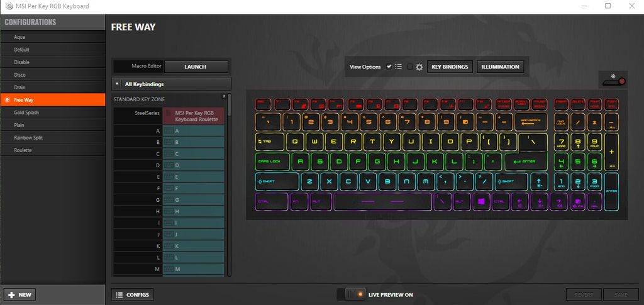Click the Save button
Viewport: 644px width, 305px height.
tap(621, 295)
